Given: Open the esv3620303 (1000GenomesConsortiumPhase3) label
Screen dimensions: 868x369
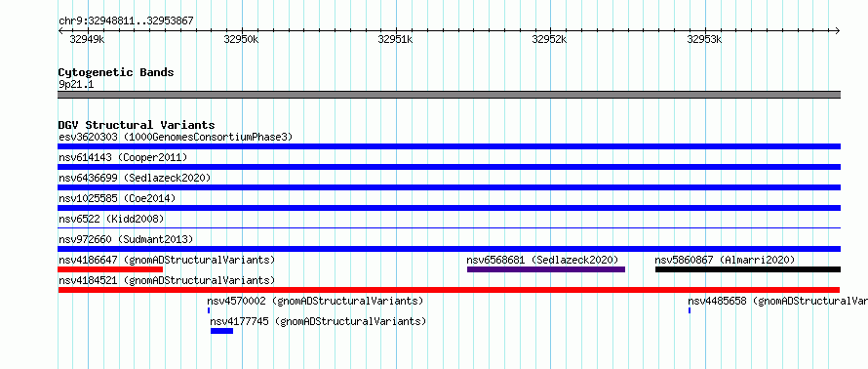Looking at the screenshot, I should coord(176,137).
